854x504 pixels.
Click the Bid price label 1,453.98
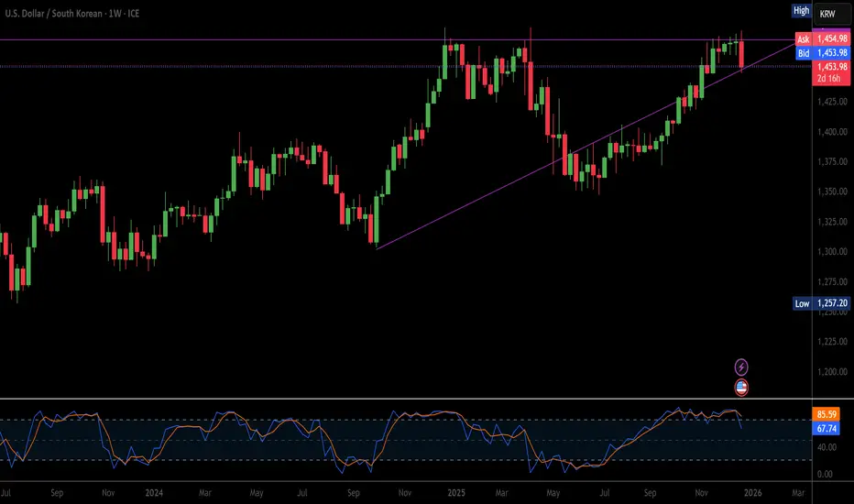(x=823, y=53)
